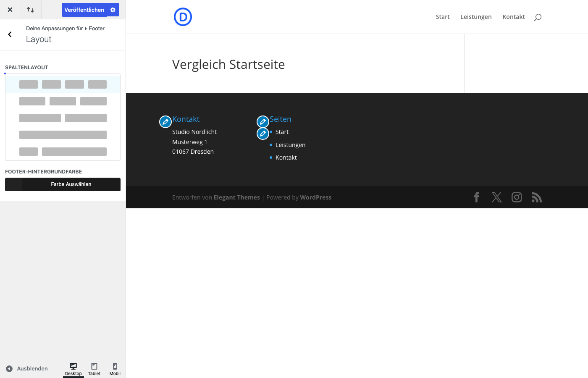Select the narrow-plus-wide column layout

coord(63,152)
